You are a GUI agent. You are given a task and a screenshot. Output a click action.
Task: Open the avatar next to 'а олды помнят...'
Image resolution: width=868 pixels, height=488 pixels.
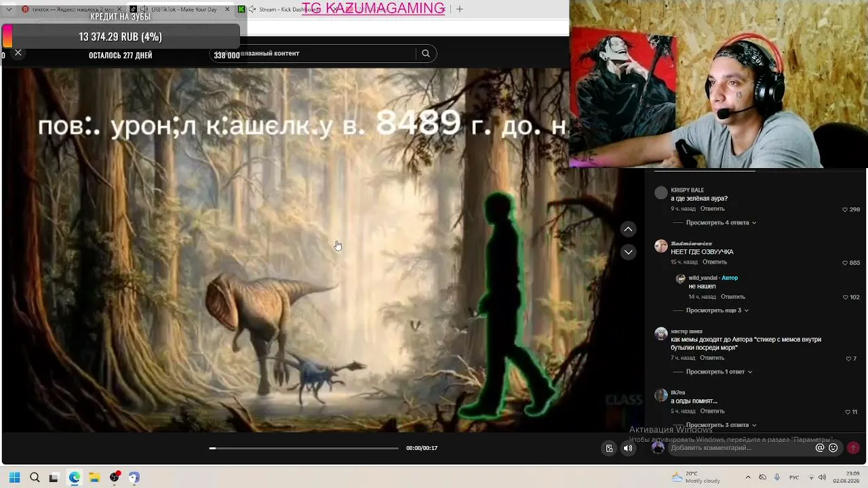661,395
